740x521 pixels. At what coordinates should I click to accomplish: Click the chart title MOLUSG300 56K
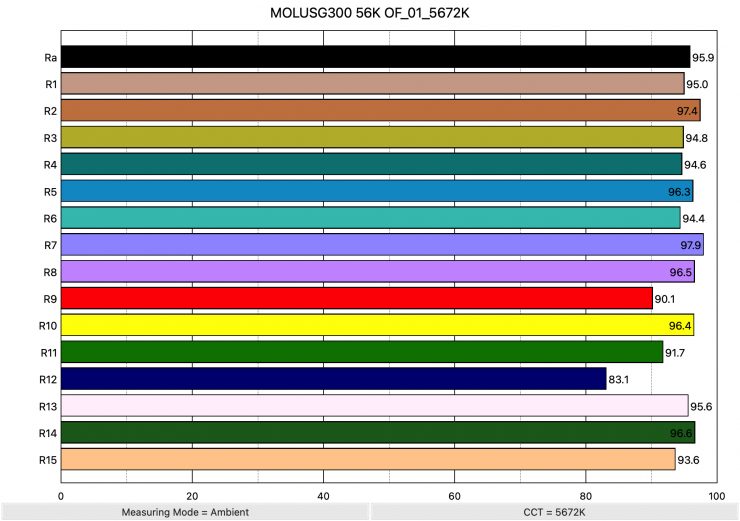point(369,16)
